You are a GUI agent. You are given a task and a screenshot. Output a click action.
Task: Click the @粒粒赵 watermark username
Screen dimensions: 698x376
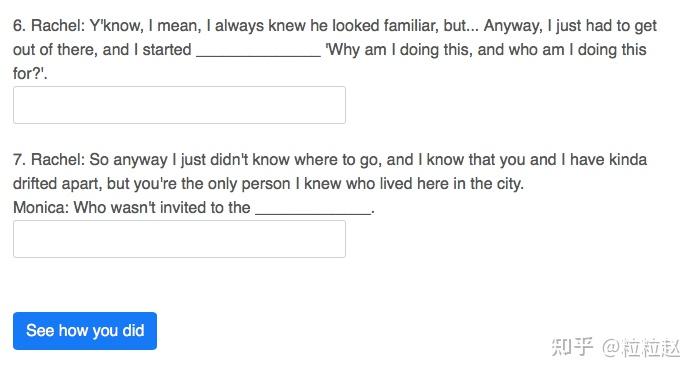click(641, 348)
